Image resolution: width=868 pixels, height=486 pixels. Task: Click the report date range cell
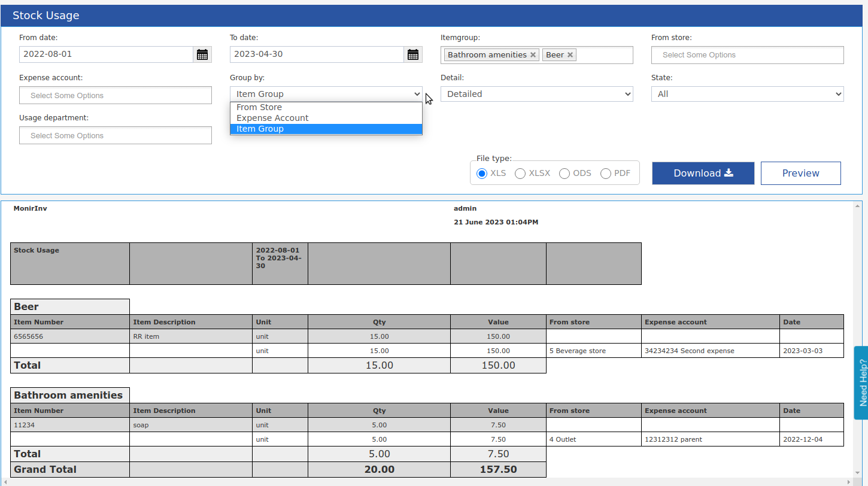(280, 263)
